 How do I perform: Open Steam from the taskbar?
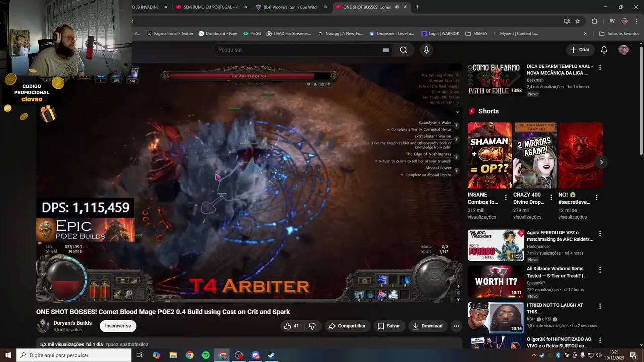pyautogui.click(x=271, y=355)
